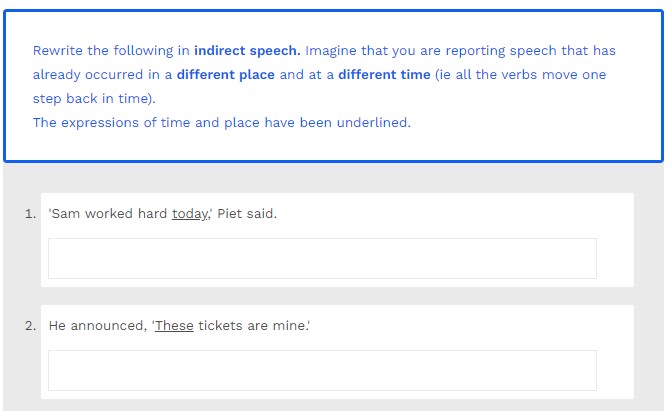Click 'has already occurred in a' instruction text
The image size is (672, 411).
100,75
